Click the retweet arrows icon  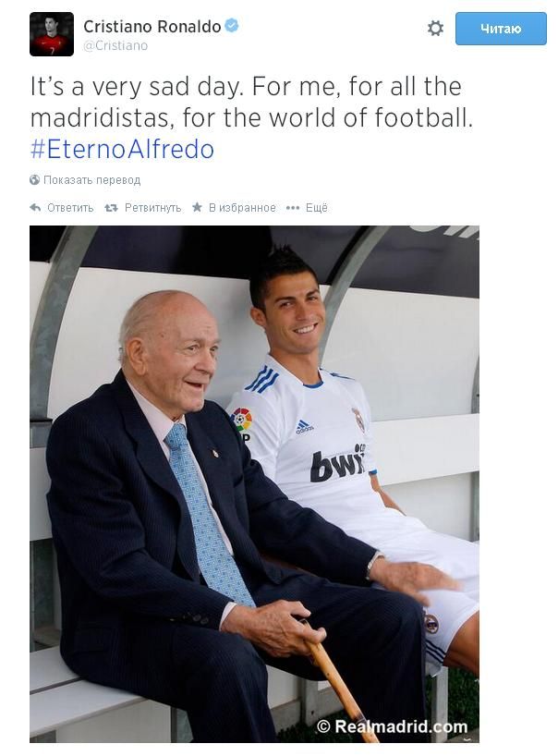(x=111, y=208)
